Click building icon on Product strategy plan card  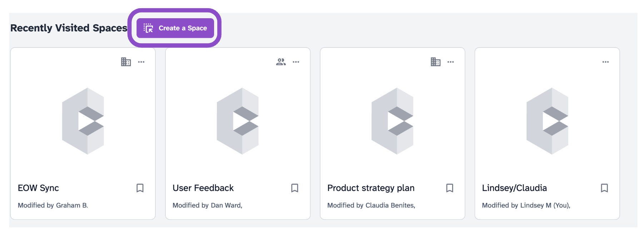[x=436, y=62]
